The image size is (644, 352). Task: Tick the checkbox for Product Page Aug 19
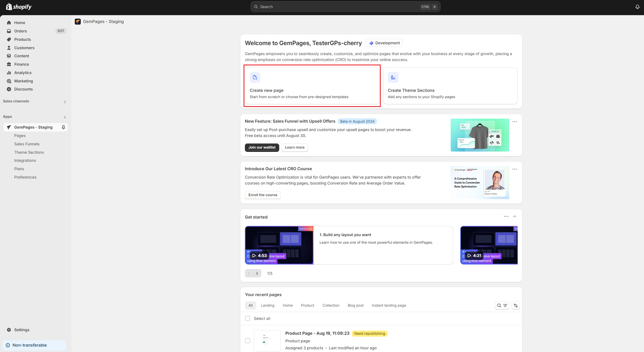[248, 341]
